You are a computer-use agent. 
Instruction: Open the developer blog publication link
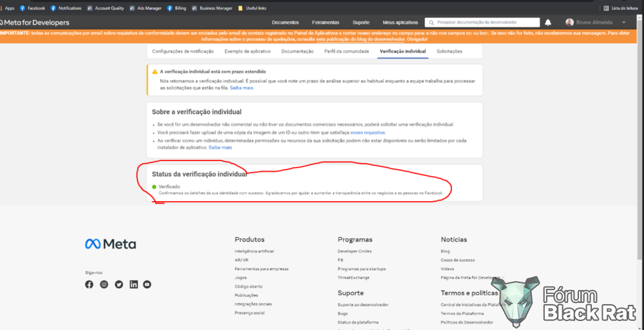360,39
